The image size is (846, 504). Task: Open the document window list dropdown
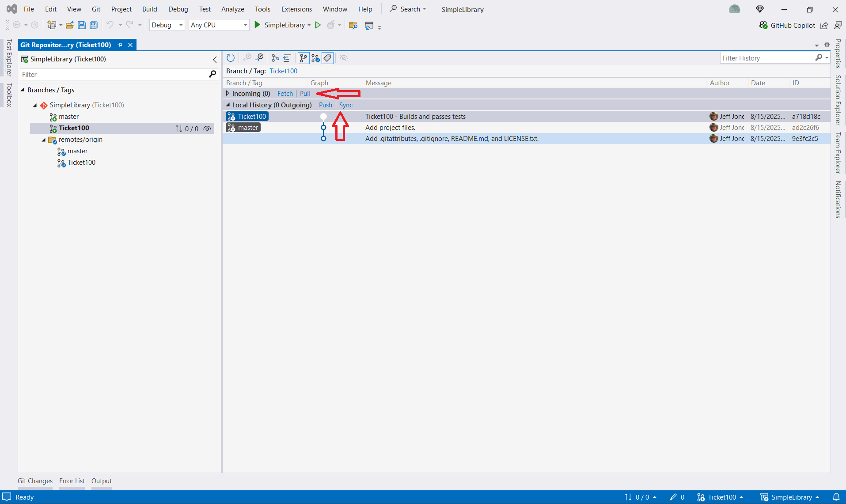pos(817,45)
